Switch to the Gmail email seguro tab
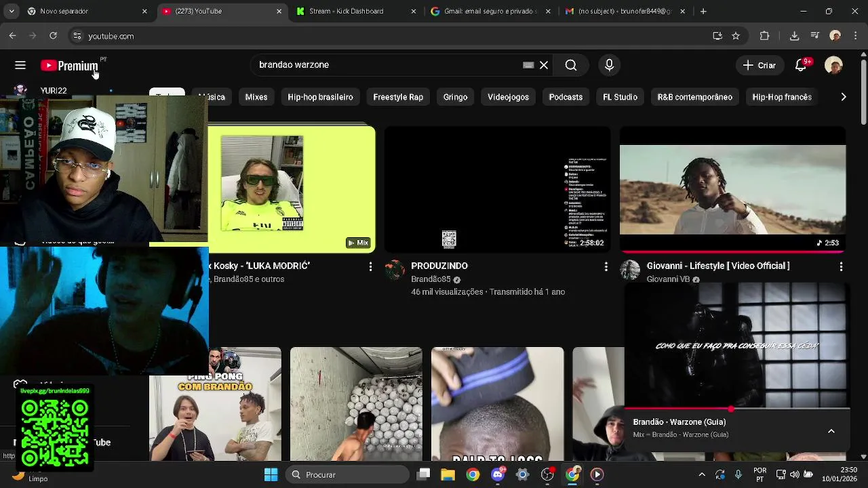This screenshot has width=868, height=488. 490,11
